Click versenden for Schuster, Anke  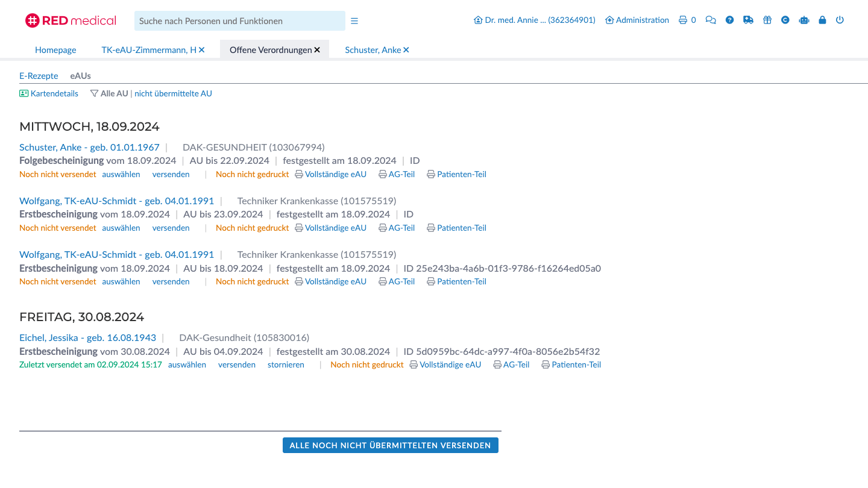pos(171,174)
